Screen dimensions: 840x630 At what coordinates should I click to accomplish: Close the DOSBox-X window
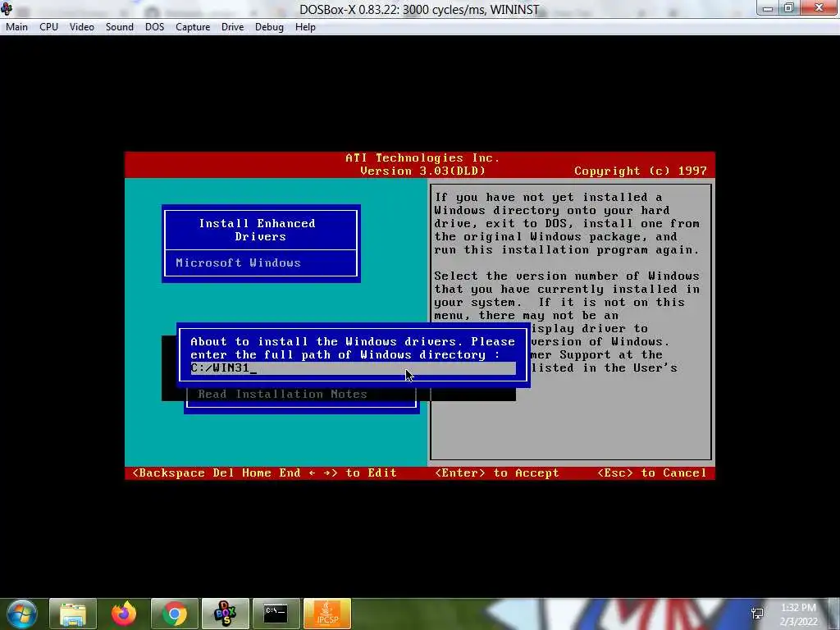coord(819,8)
